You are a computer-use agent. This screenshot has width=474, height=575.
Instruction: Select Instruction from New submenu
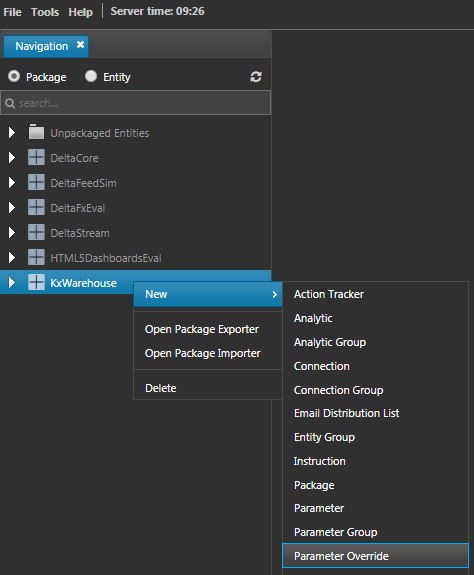pos(375,461)
